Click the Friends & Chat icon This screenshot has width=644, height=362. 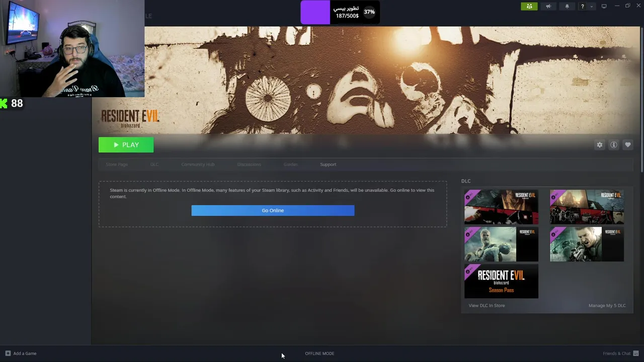click(636, 353)
